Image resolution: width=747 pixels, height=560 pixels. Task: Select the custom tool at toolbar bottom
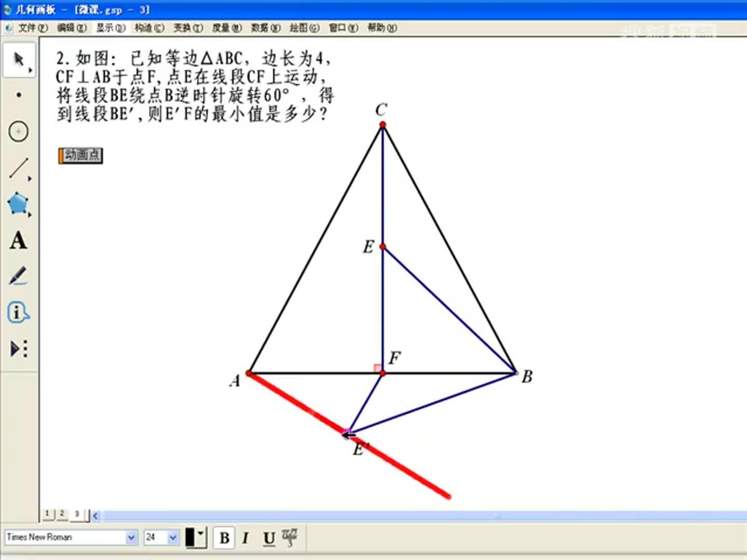pos(19,349)
